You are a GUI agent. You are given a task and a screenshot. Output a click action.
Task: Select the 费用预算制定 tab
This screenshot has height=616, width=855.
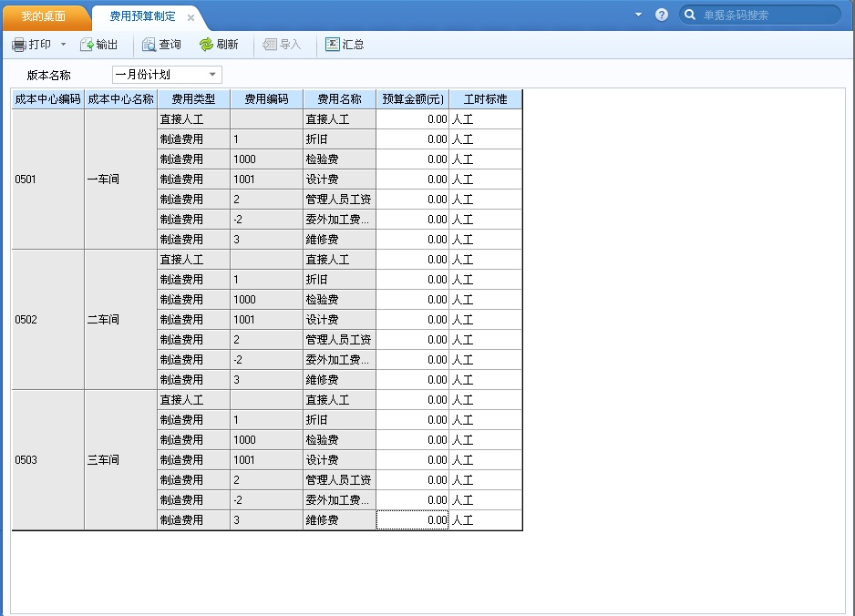click(143, 16)
